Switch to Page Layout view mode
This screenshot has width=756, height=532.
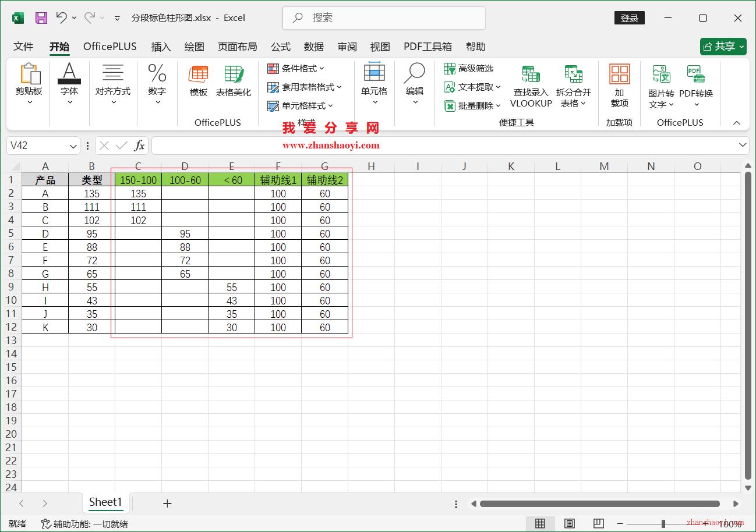[569, 523]
